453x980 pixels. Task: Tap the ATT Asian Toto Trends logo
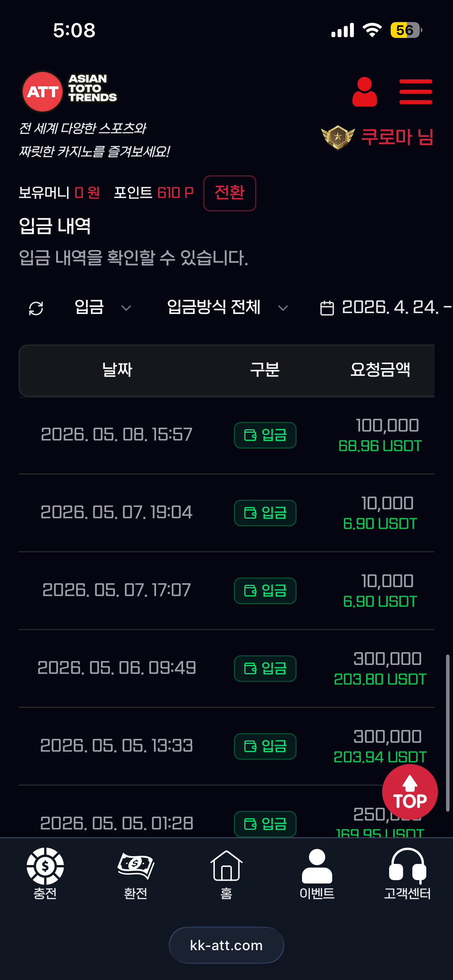point(70,92)
